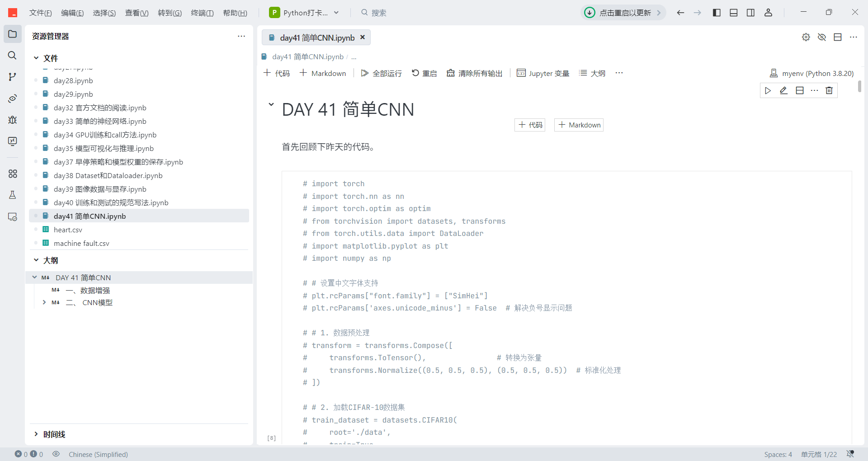Open the Run and Debug view
Viewport: 868px width, 461px height.
pos(12,120)
